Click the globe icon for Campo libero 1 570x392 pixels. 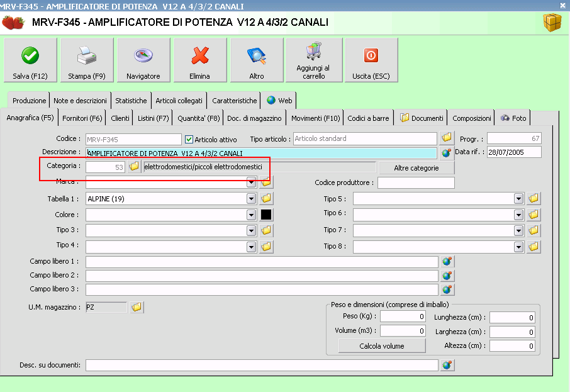(447, 262)
